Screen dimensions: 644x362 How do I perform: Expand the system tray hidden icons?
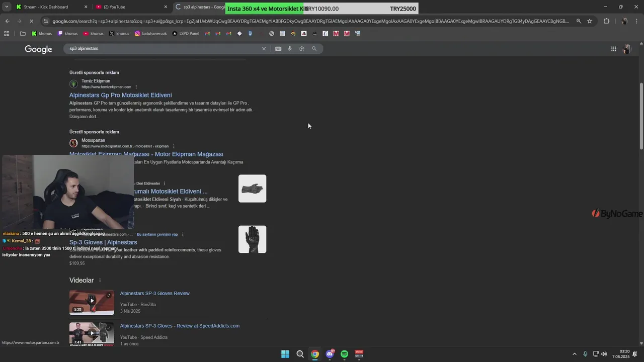[x=575, y=354]
